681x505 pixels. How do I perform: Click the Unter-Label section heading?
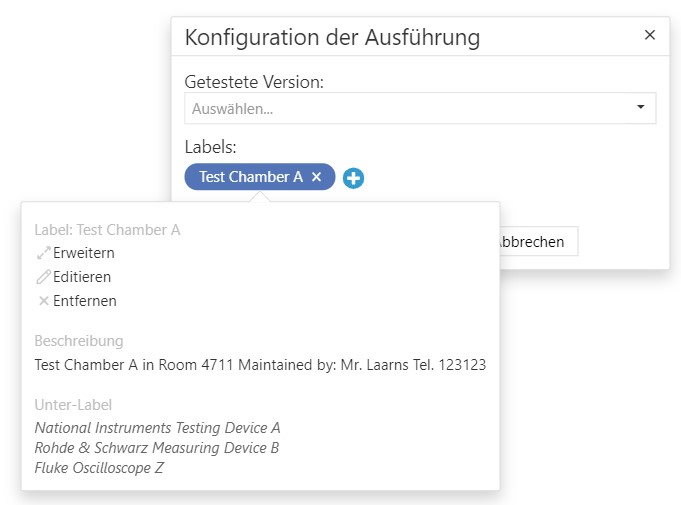pyautogui.click(x=73, y=405)
